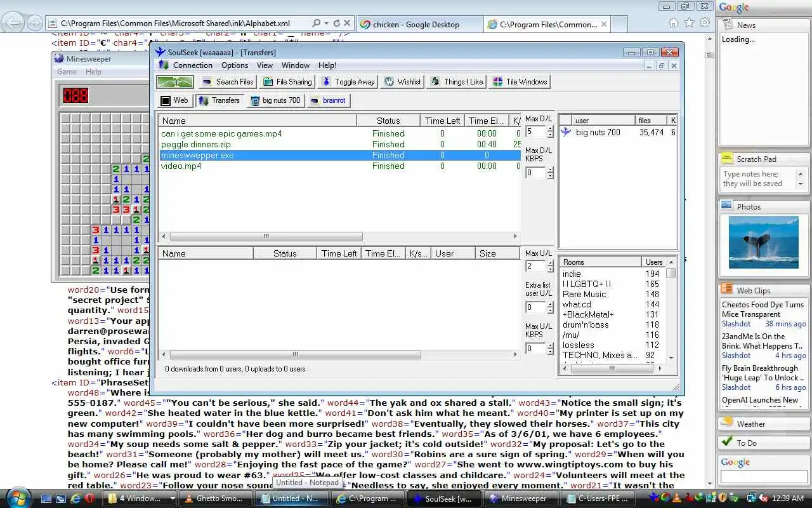Open the browser Favorites star icon
Image resolution: width=812 pixels, height=508 pixels.
(690, 23)
